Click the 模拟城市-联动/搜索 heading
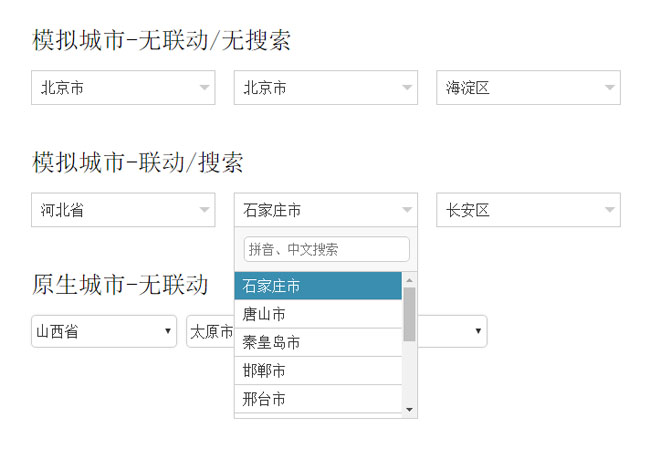The height and width of the screenshot is (449, 650). coord(138,162)
